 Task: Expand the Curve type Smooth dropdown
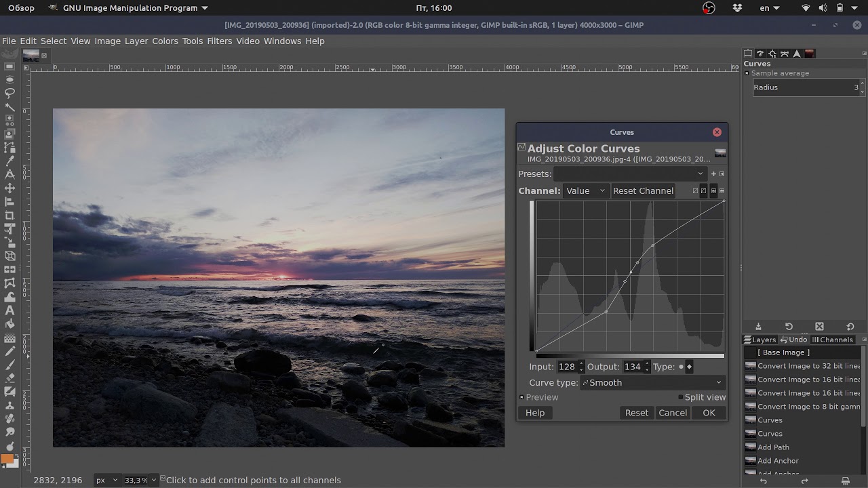click(x=653, y=383)
